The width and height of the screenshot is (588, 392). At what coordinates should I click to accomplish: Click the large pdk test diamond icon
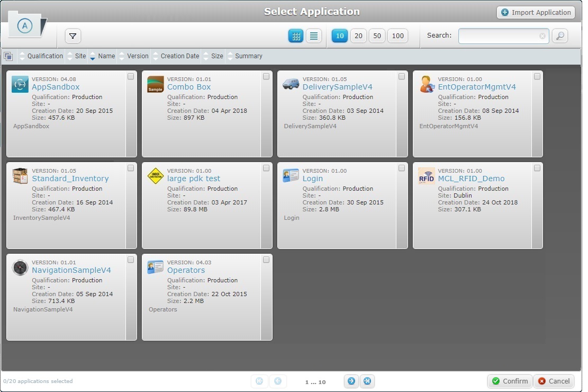[155, 176]
